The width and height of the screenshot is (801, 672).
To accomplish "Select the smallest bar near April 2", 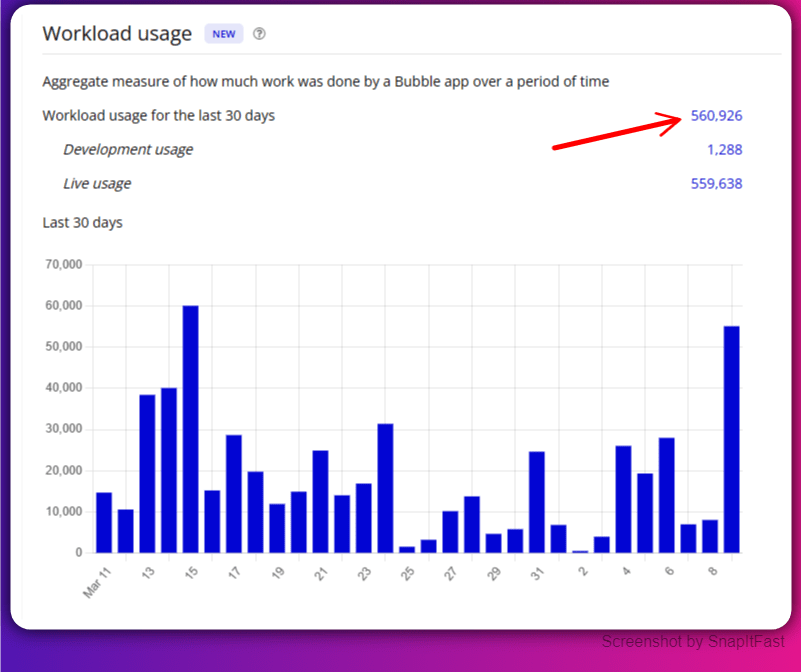I will (x=579, y=550).
